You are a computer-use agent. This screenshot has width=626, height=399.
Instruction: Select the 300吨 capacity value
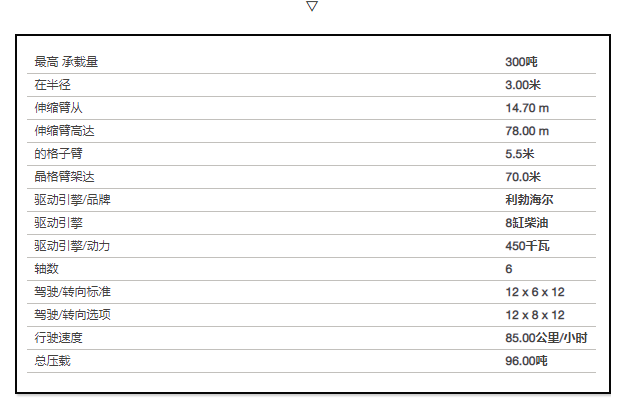(521, 62)
